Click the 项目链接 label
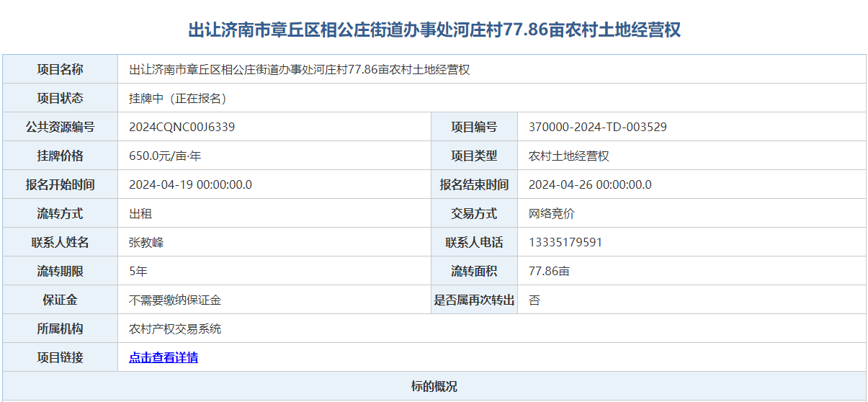The image size is (868, 402). click(x=61, y=357)
